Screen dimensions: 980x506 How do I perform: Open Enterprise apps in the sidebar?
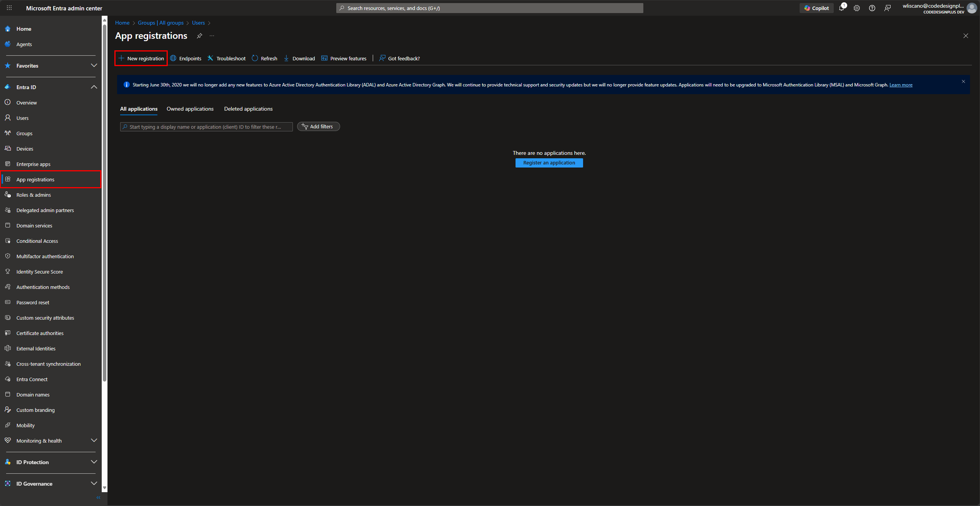(x=51, y=164)
